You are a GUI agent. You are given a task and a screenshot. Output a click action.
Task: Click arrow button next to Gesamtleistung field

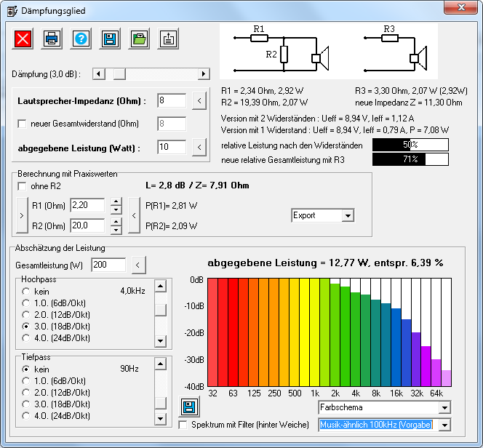(x=139, y=265)
